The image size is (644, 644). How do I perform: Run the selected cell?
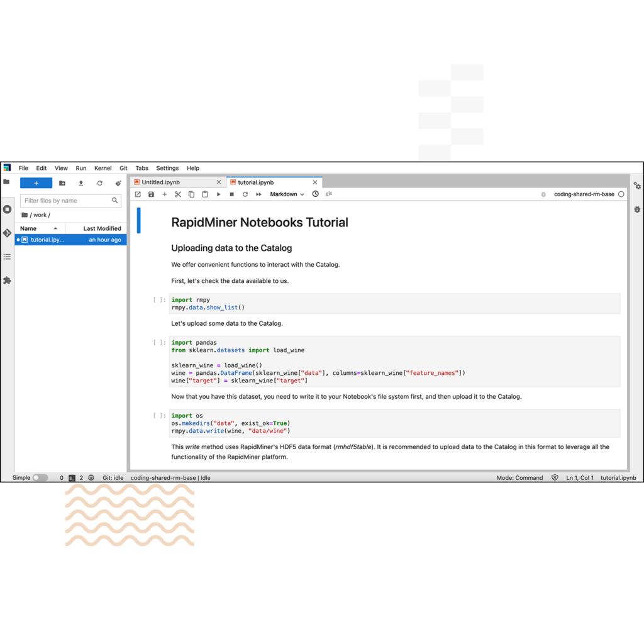tap(218, 194)
